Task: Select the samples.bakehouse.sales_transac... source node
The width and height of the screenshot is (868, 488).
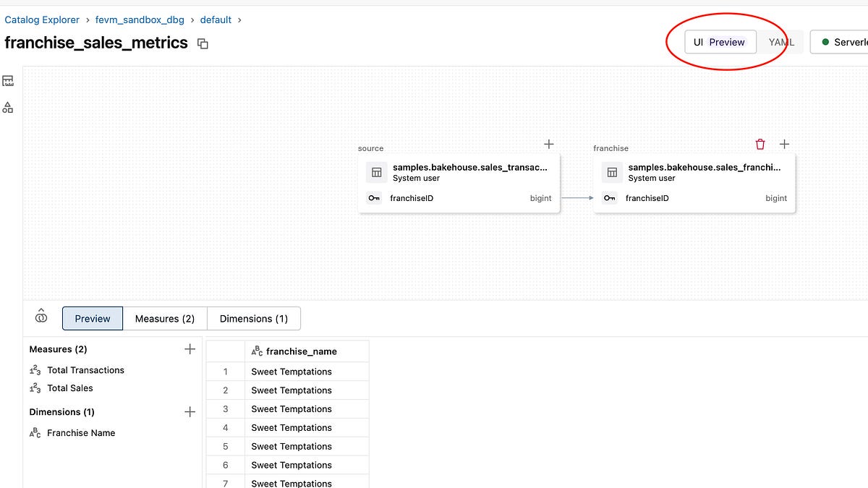Action: [459, 183]
